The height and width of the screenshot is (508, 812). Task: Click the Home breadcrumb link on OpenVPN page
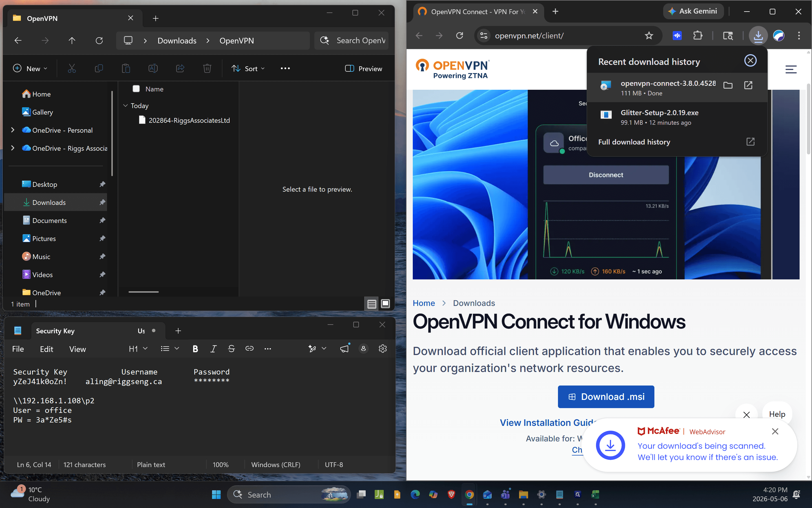point(424,303)
